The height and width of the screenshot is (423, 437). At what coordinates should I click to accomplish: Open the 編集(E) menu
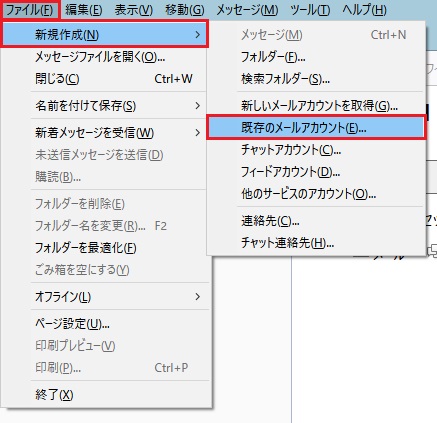pyautogui.click(x=84, y=10)
